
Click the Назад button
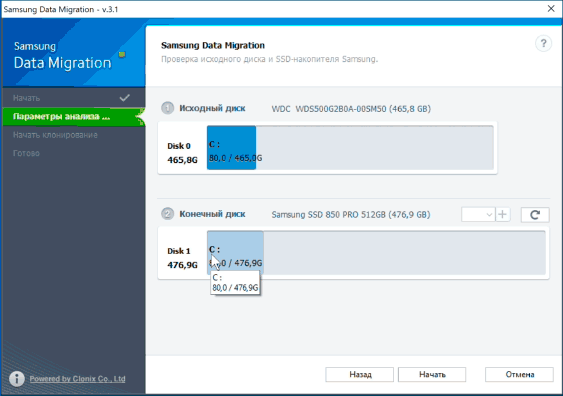[x=359, y=374]
